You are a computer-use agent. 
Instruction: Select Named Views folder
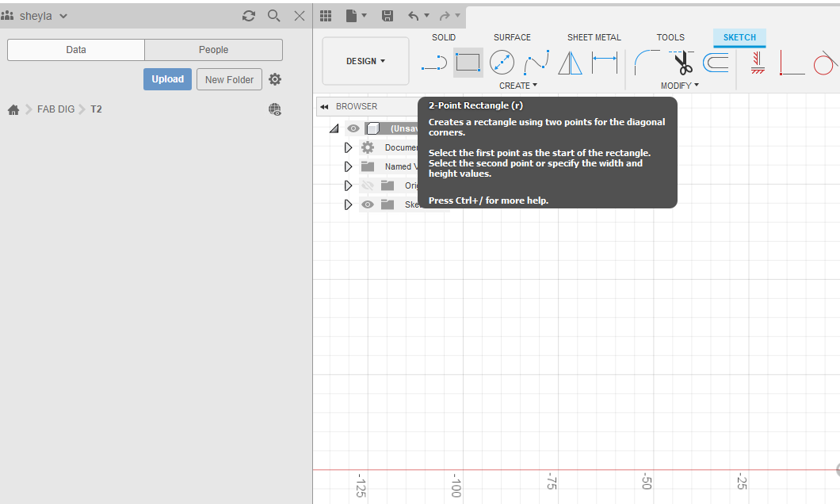click(x=368, y=166)
